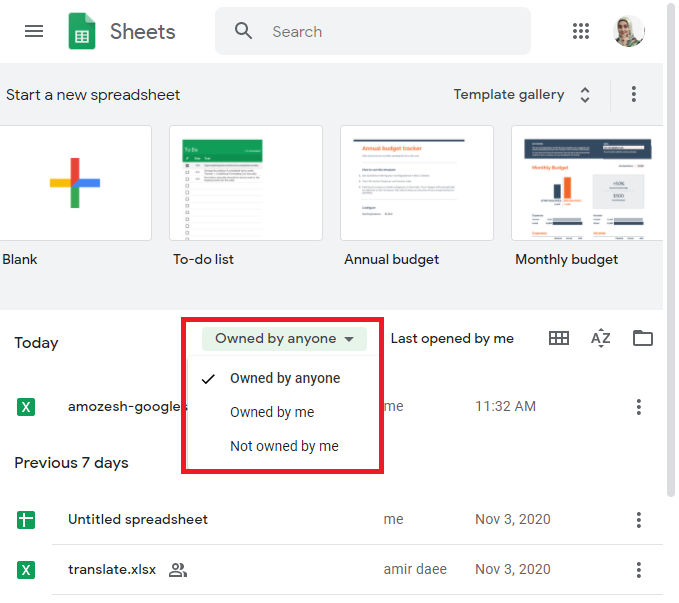Click the Excel icon of amozesh-google file

coord(26,407)
